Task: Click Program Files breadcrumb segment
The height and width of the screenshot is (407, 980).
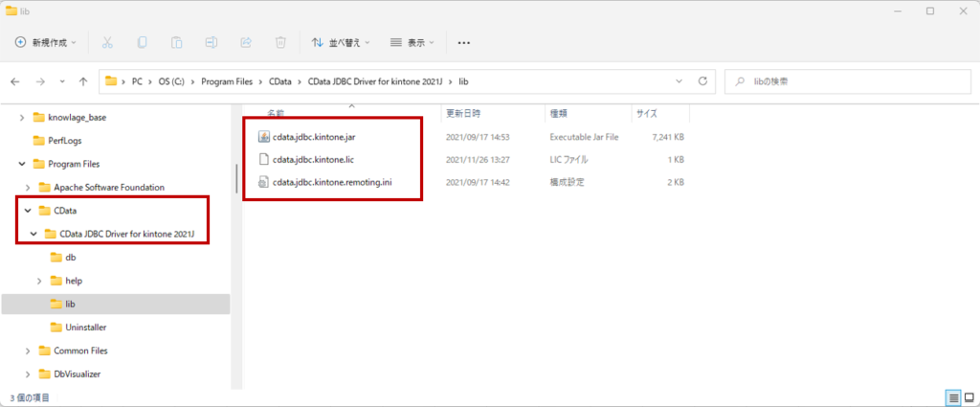Action: 227,81
